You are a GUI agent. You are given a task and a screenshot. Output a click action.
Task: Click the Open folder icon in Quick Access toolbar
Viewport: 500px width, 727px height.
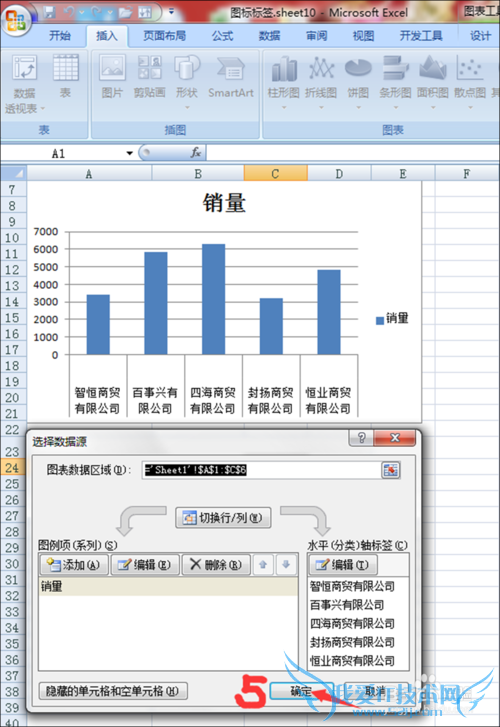tap(125, 12)
